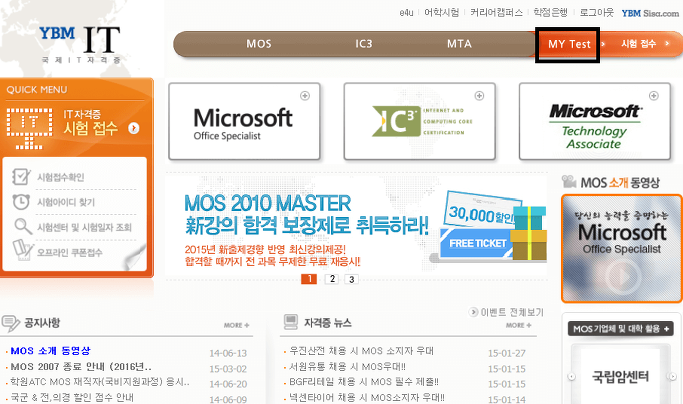This screenshot has height=404, width=683.
Task: Click arrow icon before 이벤트 전체보기
Action: (473, 312)
